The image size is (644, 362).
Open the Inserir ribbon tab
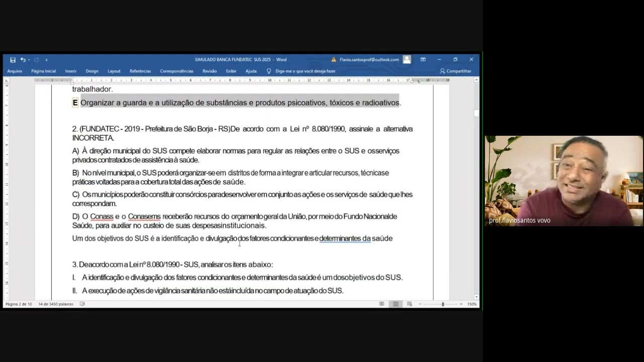[71, 71]
